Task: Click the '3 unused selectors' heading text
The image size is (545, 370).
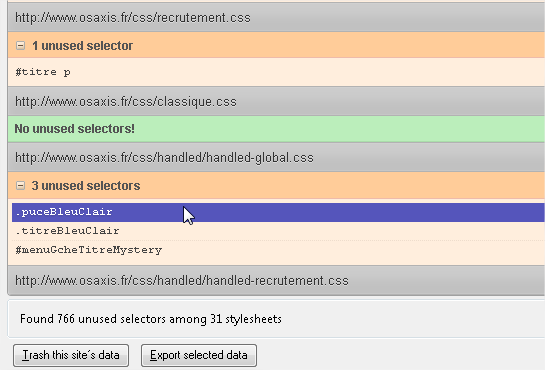Action: point(86,186)
